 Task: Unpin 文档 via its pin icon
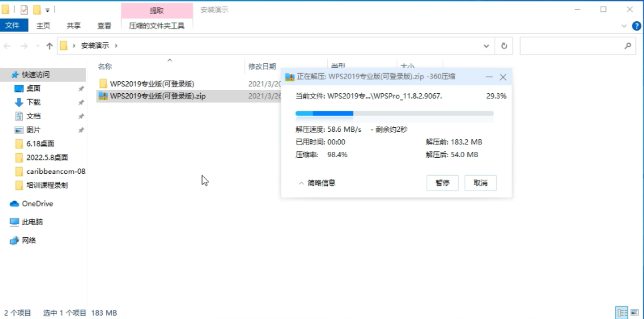(x=81, y=117)
